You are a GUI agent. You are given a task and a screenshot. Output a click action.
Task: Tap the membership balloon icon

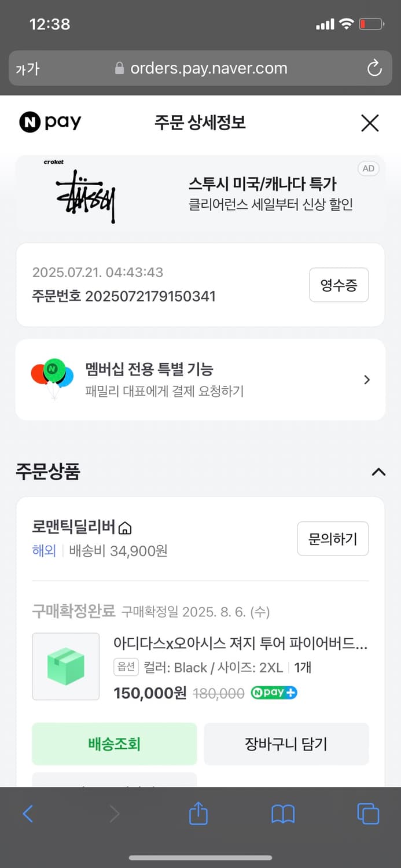point(51,373)
